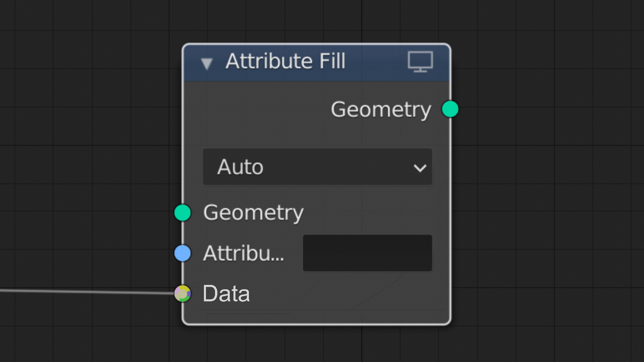Focus the Attribute name text field
This screenshot has width=644, height=362.
tap(367, 253)
